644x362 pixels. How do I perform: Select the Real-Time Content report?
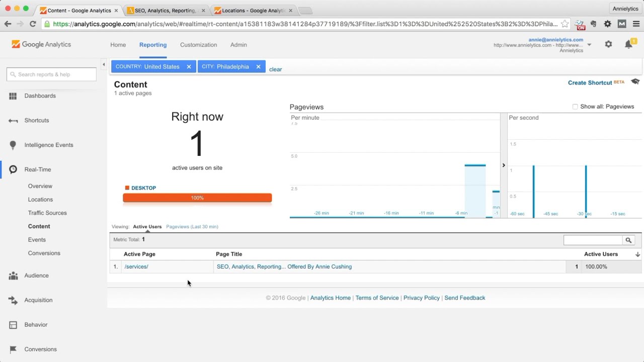click(39, 226)
